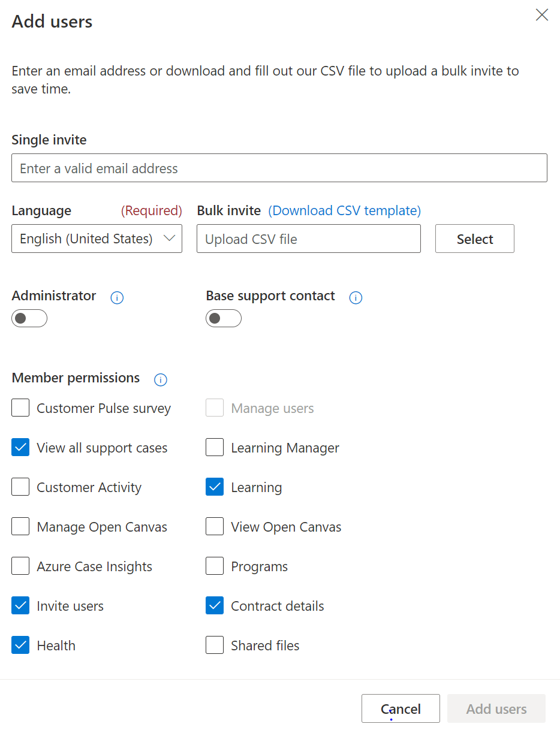Open the Language dropdown

coord(97,239)
